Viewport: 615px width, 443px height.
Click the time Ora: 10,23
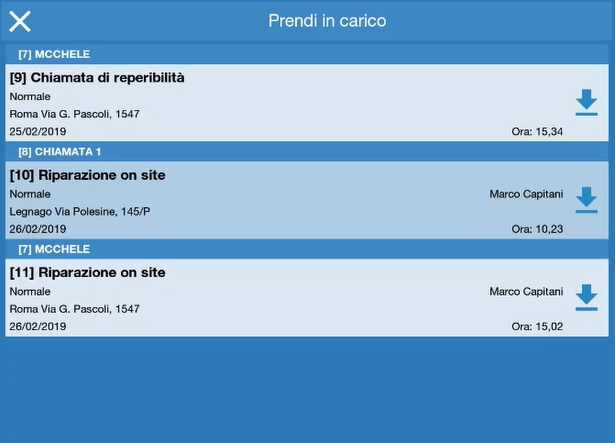(x=537, y=229)
